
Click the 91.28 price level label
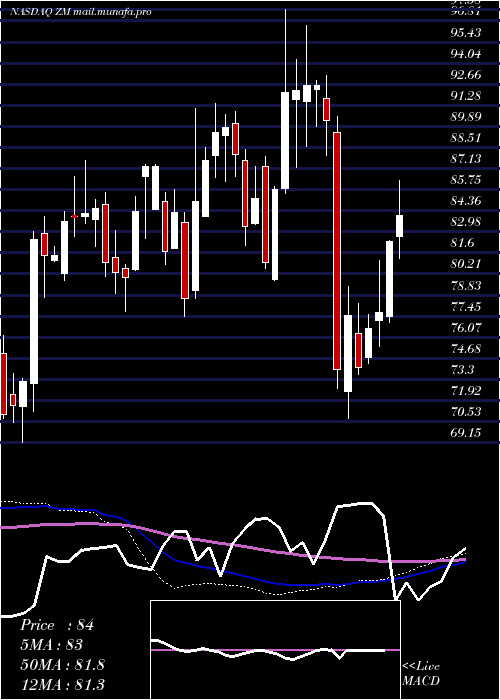pos(467,96)
